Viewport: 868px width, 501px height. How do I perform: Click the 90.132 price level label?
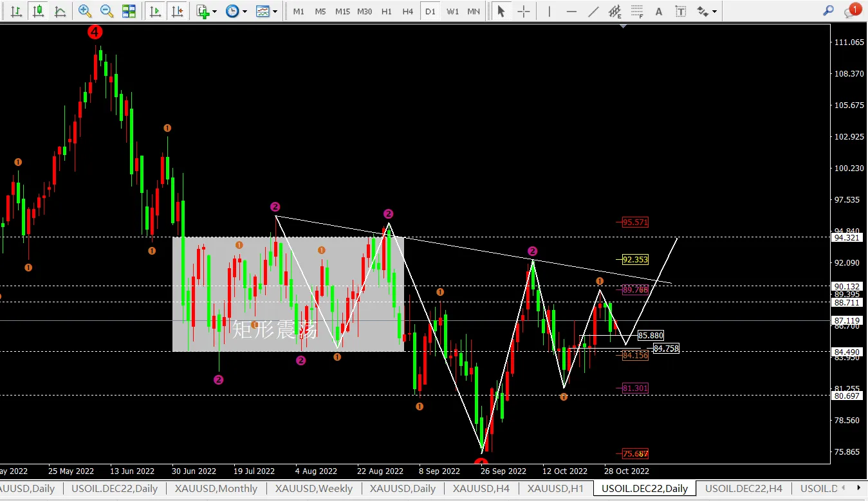point(848,286)
